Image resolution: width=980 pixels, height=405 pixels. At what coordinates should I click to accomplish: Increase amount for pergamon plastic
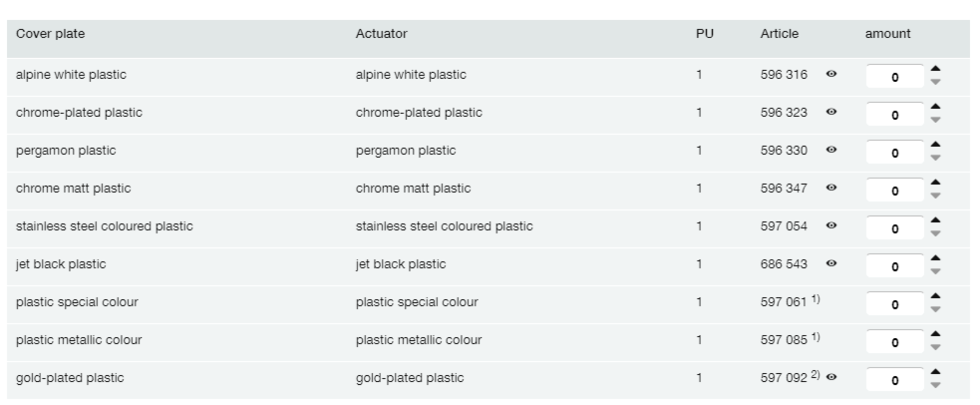point(935,145)
